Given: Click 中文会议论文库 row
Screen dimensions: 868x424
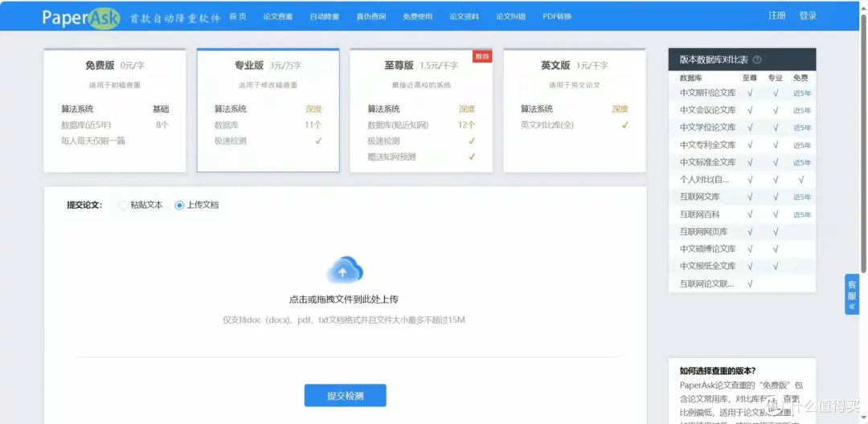Looking at the screenshot, I should click(x=743, y=111).
